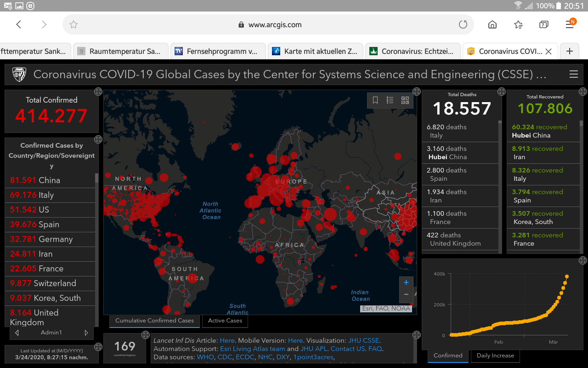Open the Contact US link
The height and width of the screenshot is (368, 588).
348,349
